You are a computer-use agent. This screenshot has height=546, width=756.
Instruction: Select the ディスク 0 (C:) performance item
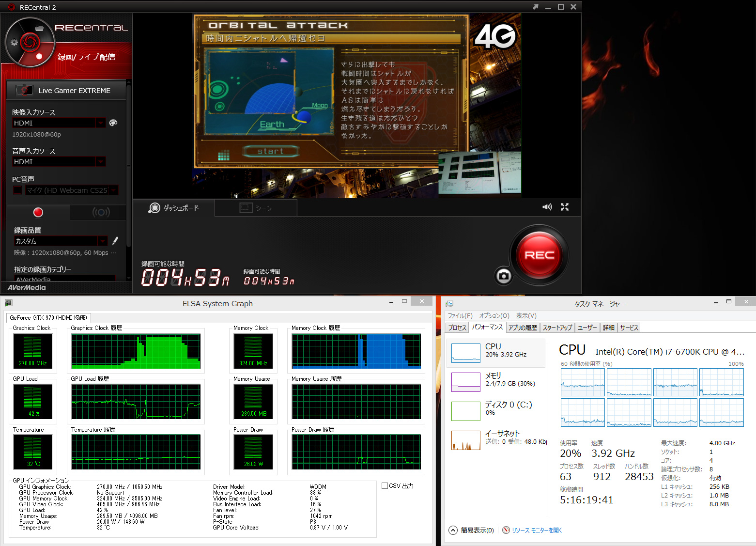click(x=496, y=411)
